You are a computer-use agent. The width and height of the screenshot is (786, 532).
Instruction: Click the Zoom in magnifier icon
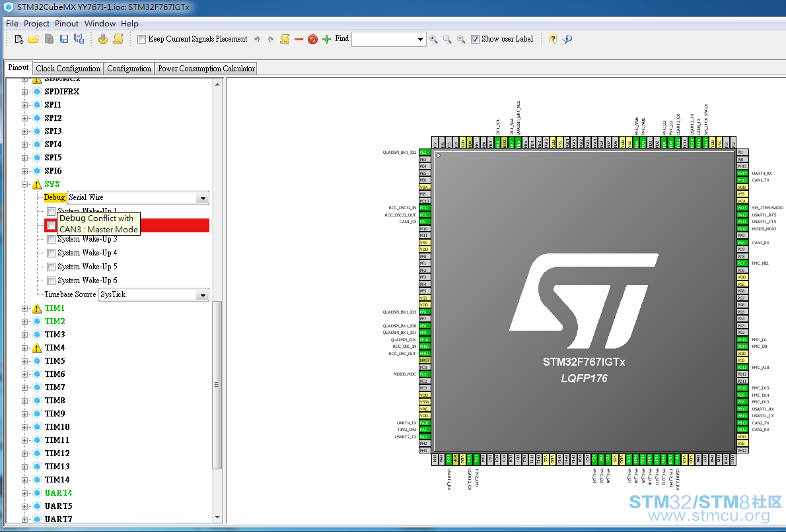pos(433,39)
